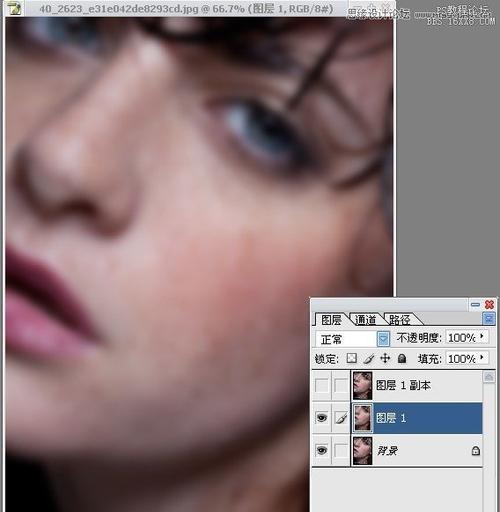The height and width of the screenshot is (512, 500).
Task: Hide the 背景 layer
Action: [x=322, y=450]
